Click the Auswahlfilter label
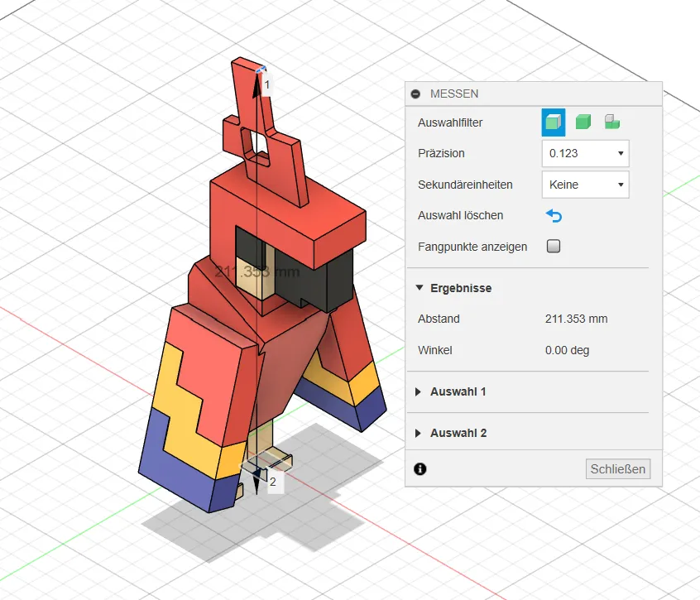This screenshot has width=700, height=600. click(x=450, y=122)
